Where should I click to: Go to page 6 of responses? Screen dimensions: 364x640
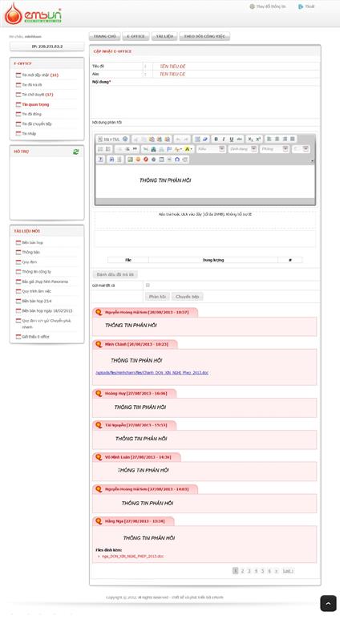[x=269, y=571]
